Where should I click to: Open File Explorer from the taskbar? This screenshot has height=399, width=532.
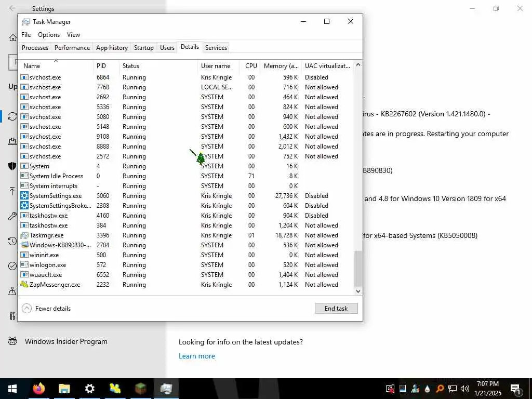(64, 389)
